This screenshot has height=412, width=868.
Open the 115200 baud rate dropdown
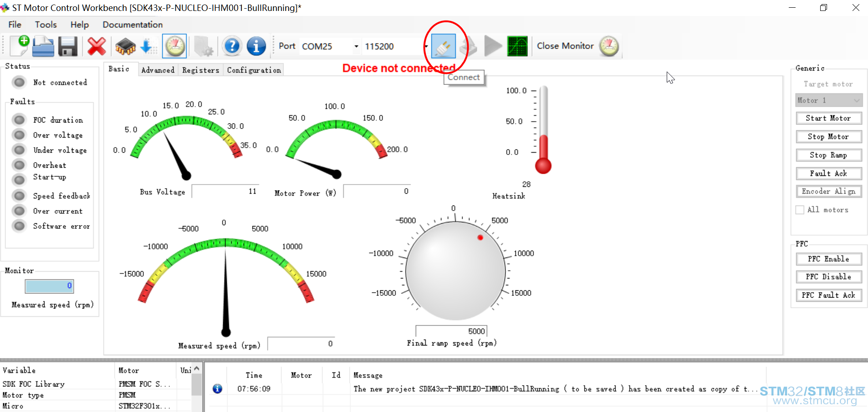pyautogui.click(x=426, y=46)
